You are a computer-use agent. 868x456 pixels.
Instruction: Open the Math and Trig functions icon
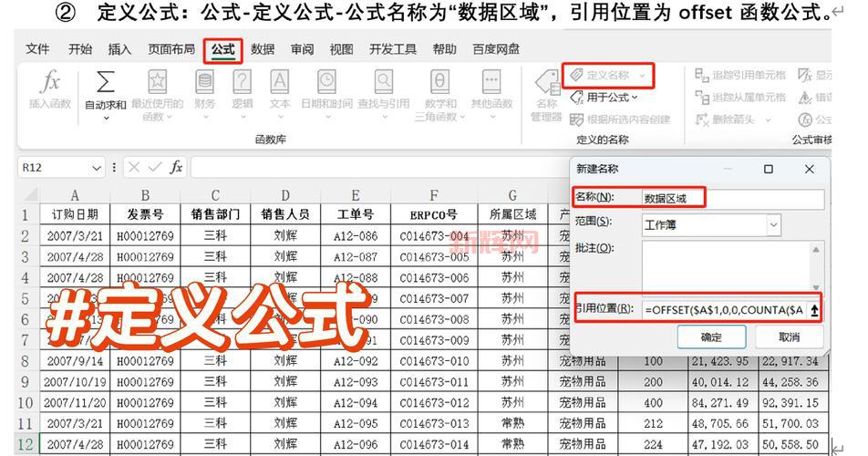440,82
